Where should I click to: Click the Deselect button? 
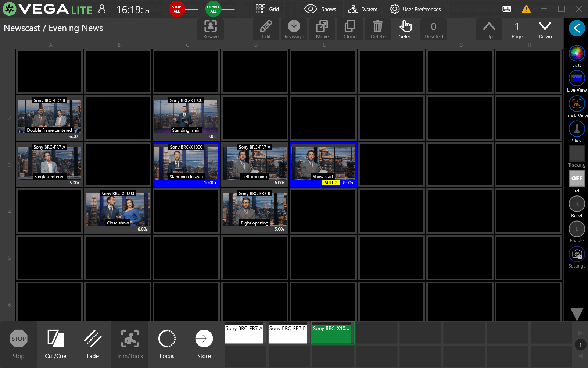pyautogui.click(x=434, y=29)
